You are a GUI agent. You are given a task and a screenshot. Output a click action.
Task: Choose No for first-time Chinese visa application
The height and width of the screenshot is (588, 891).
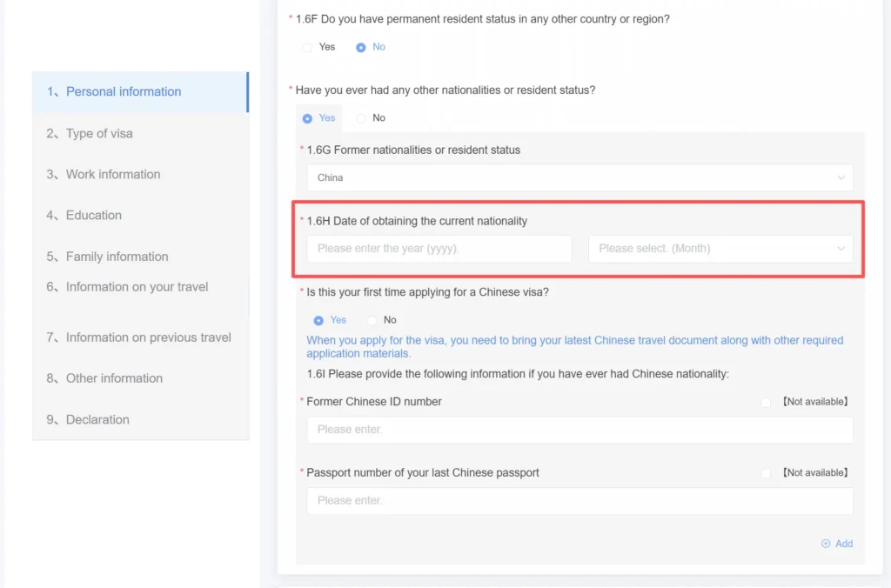tap(373, 320)
